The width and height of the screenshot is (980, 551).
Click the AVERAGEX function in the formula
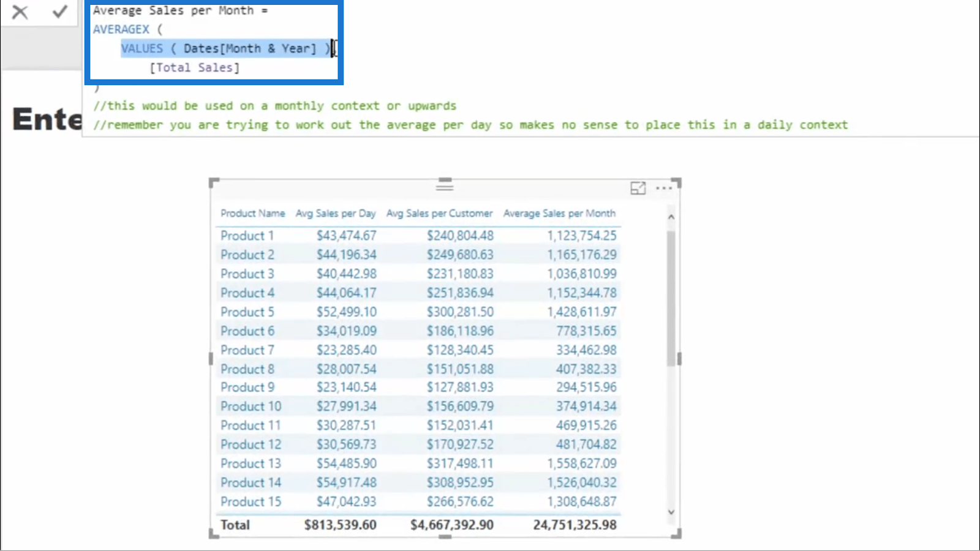[121, 29]
